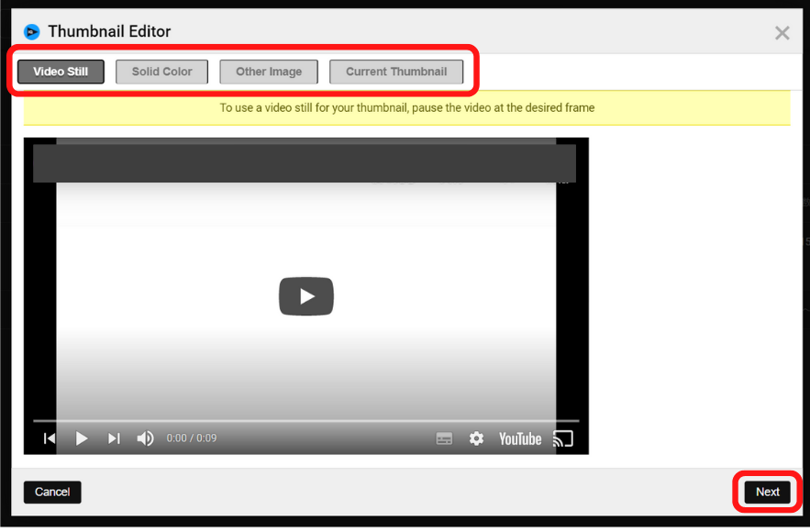The width and height of the screenshot is (810, 532).
Task: Close the Thumbnail Editor with the X
Action: [782, 33]
